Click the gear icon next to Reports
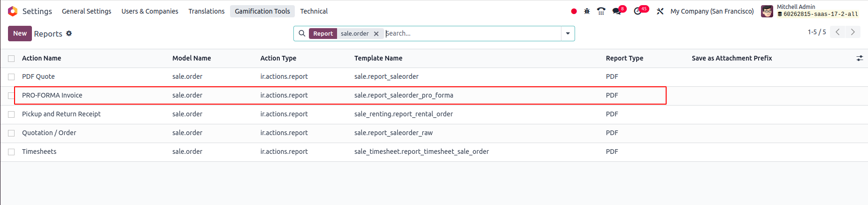 (x=69, y=33)
